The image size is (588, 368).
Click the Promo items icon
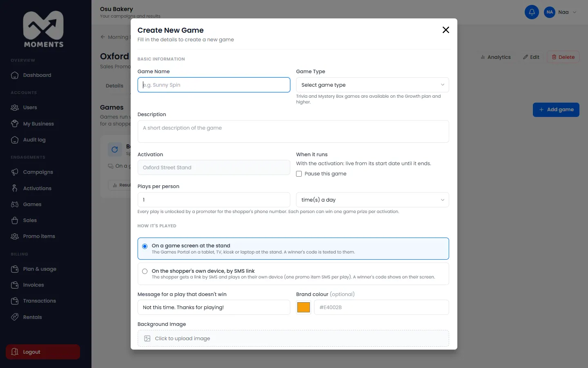tap(15, 236)
